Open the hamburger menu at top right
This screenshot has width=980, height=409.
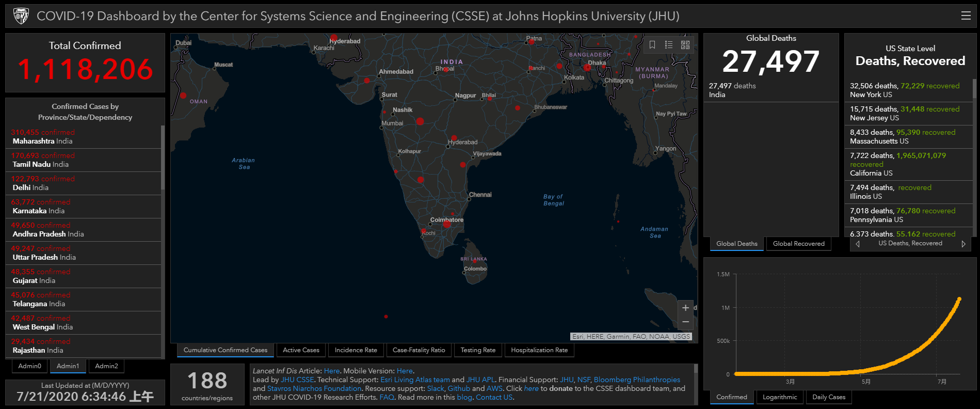[966, 16]
